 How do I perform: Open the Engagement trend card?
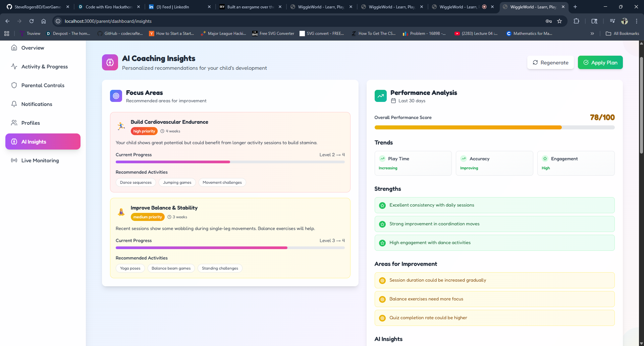coord(576,163)
